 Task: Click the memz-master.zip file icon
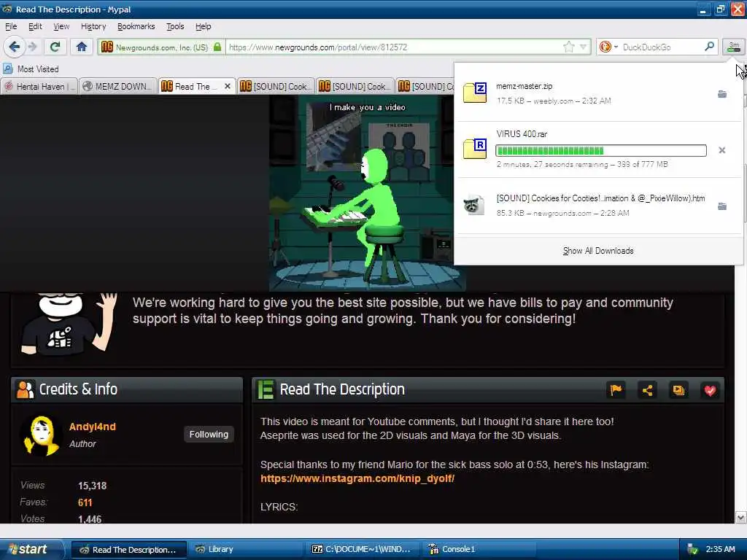point(474,93)
